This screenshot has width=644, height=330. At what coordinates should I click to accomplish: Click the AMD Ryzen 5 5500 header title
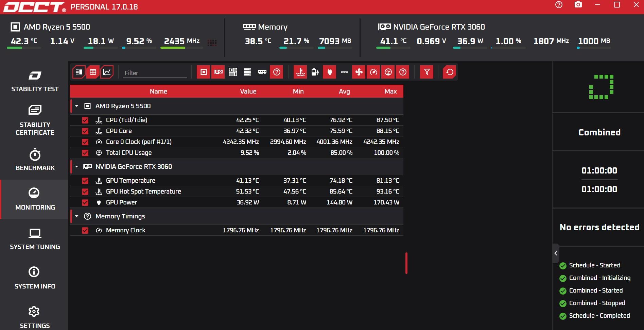point(57,27)
